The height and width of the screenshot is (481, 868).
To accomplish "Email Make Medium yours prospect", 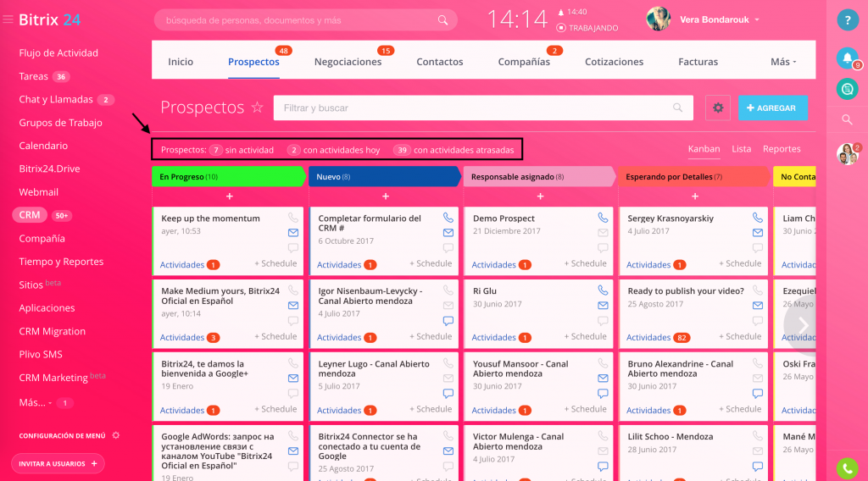I will (x=293, y=305).
